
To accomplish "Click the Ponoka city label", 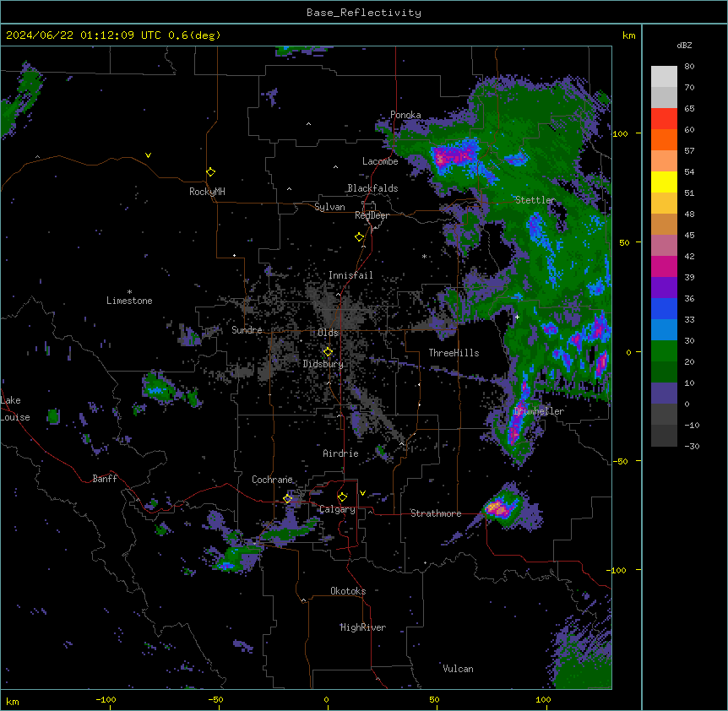I will click(405, 115).
